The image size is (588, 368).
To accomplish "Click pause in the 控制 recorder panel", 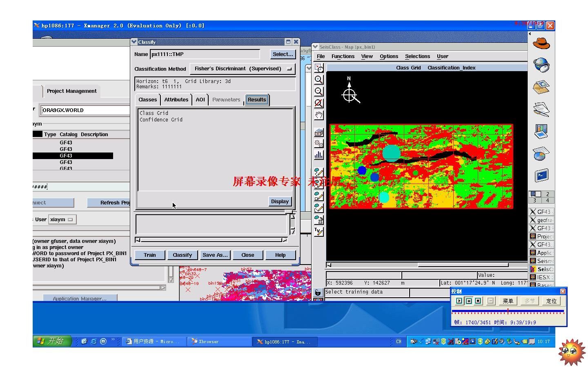I will 469,301.
